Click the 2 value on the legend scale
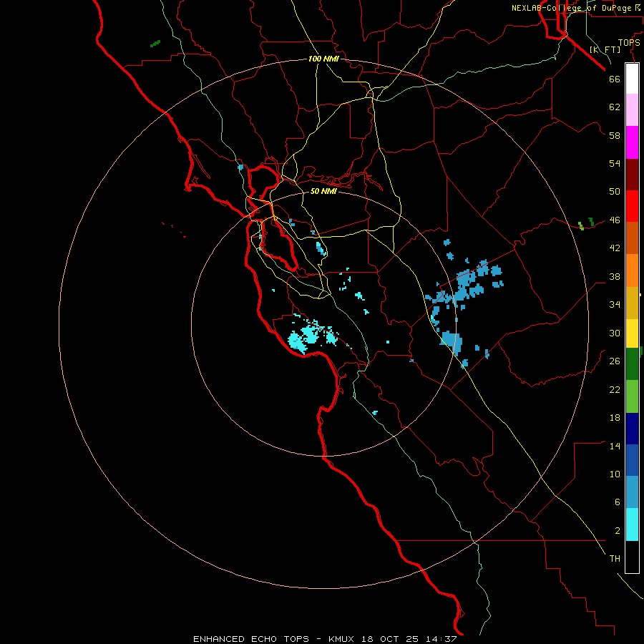Image resolution: width=644 pixels, height=644 pixels. coord(618,531)
